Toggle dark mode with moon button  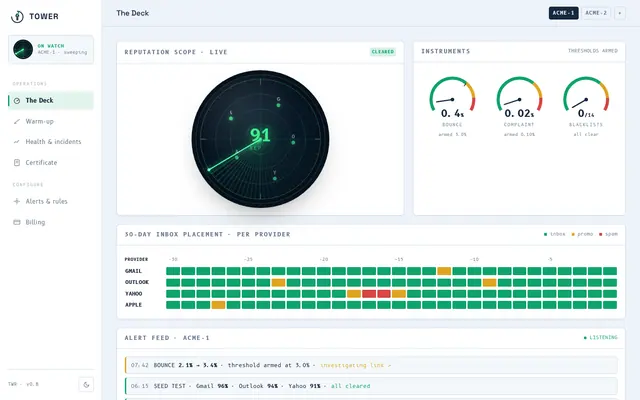[86, 384]
